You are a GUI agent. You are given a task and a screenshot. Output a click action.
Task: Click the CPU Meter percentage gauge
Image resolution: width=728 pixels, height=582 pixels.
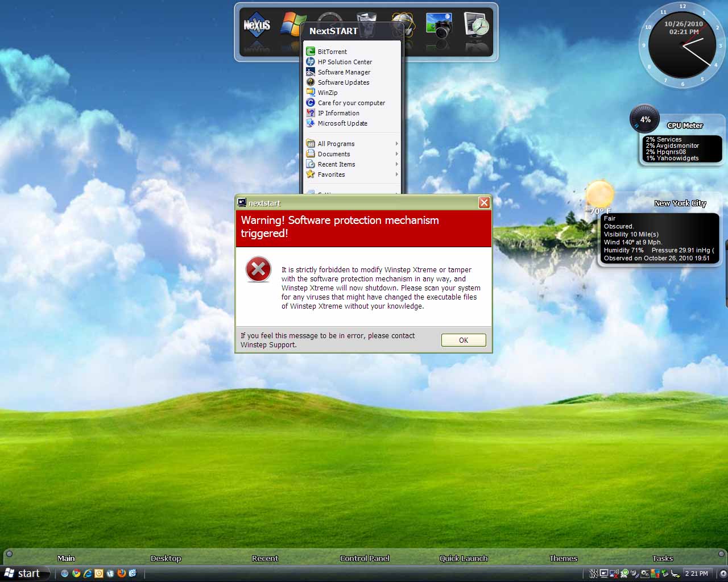tap(645, 119)
